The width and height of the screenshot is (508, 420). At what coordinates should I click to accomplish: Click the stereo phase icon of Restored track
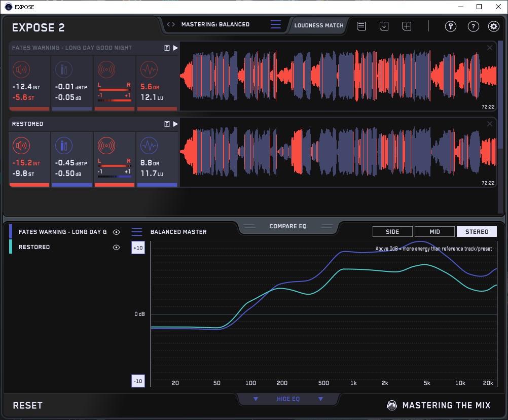(106, 146)
